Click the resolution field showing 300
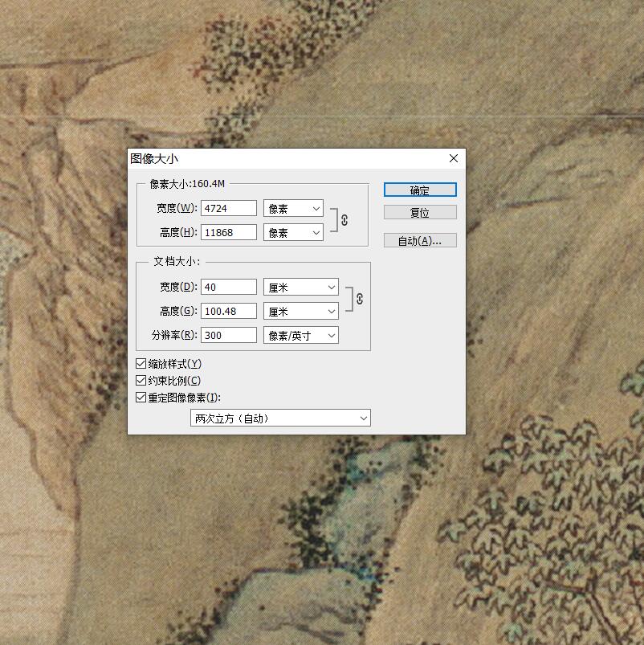The width and height of the screenshot is (644, 645). 229,335
